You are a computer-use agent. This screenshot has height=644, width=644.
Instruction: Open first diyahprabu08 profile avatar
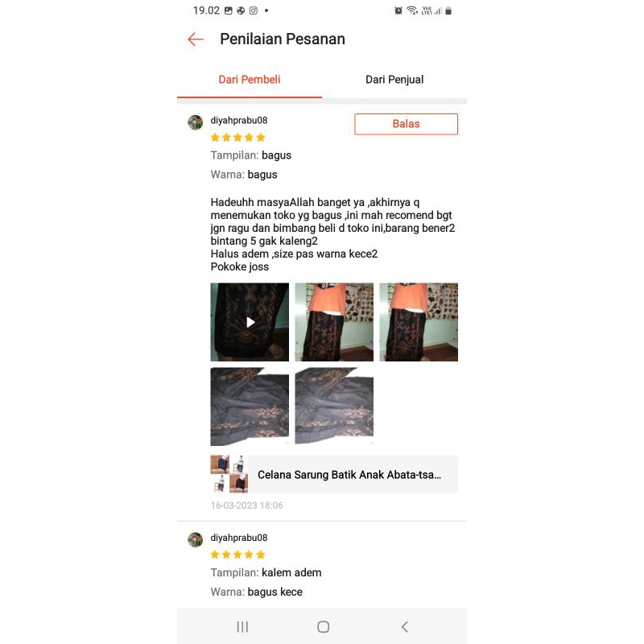[196, 122]
